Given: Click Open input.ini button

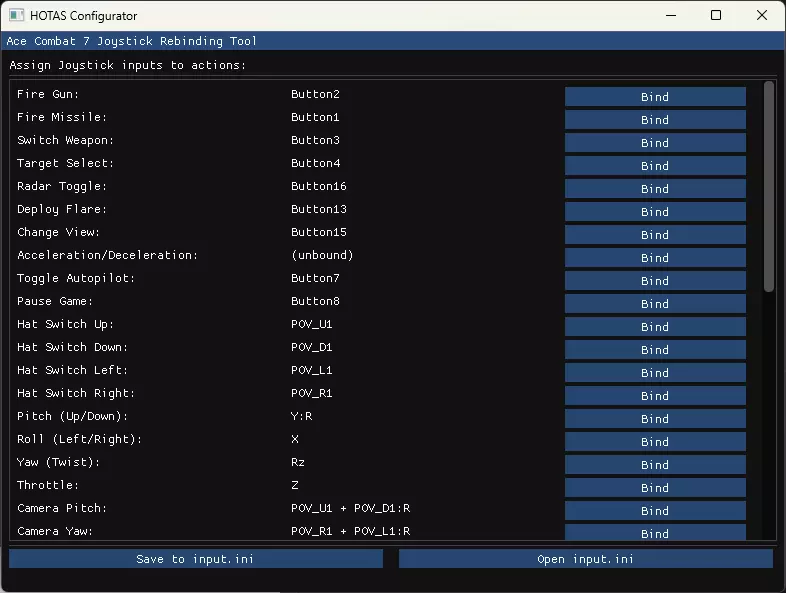Looking at the screenshot, I should 585,559.
